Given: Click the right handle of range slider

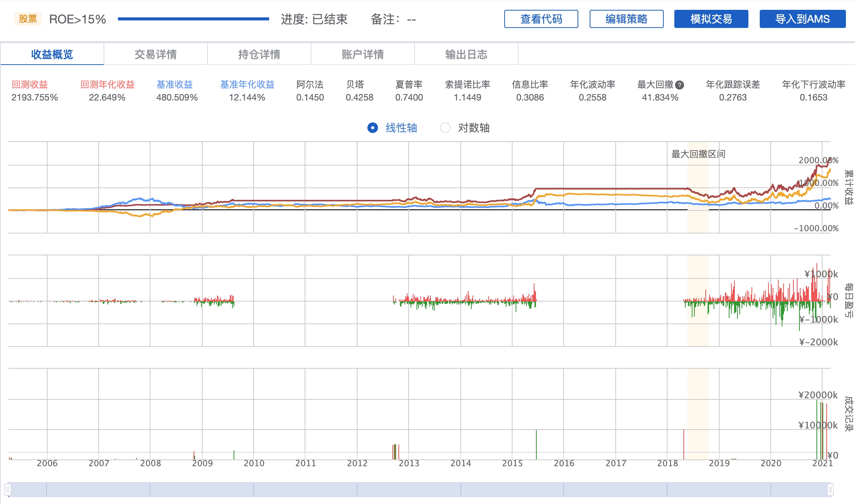Looking at the screenshot, I should click(830, 490).
